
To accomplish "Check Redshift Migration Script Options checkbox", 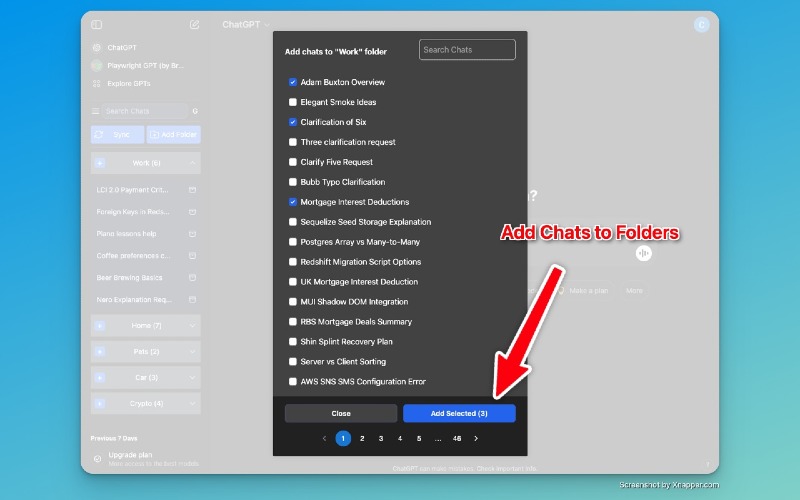I will (292, 262).
